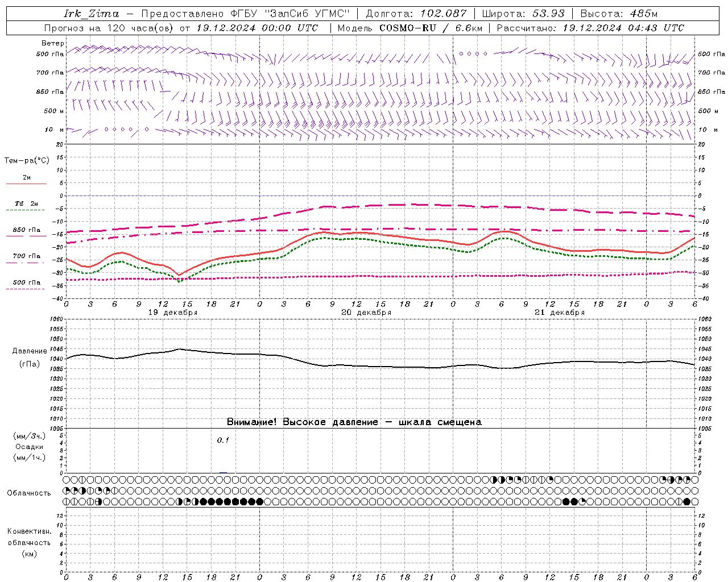728x582 pixels.
Task: Click the 0.1 precipitation value annotation
Action: coord(223,440)
